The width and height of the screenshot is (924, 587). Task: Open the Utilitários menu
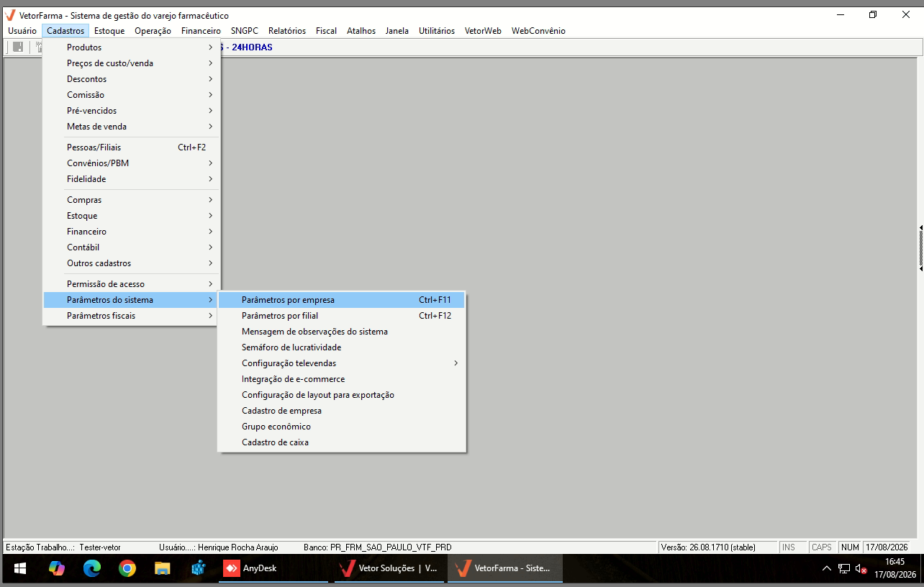pyautogui.click(x=437, y=31)
